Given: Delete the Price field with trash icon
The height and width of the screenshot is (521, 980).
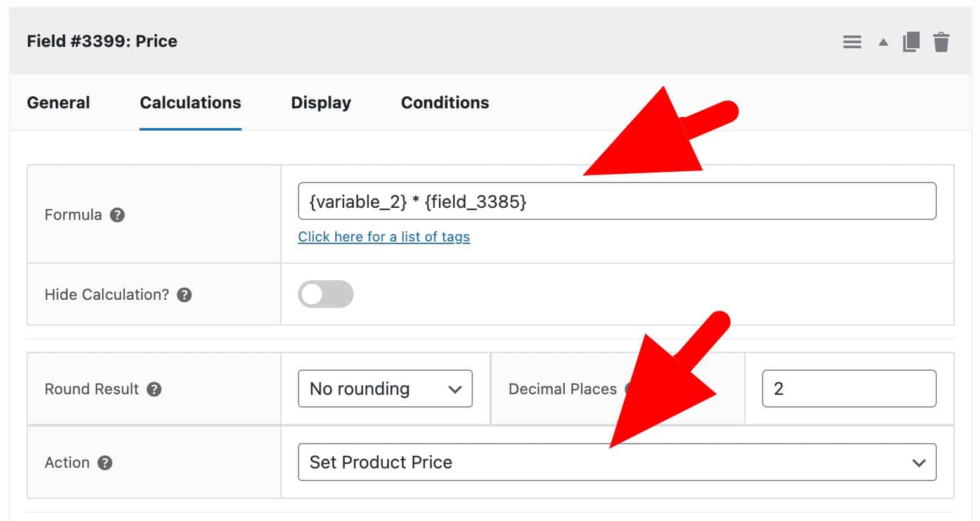Looking at the screenshot, I should tap(942, 41).
